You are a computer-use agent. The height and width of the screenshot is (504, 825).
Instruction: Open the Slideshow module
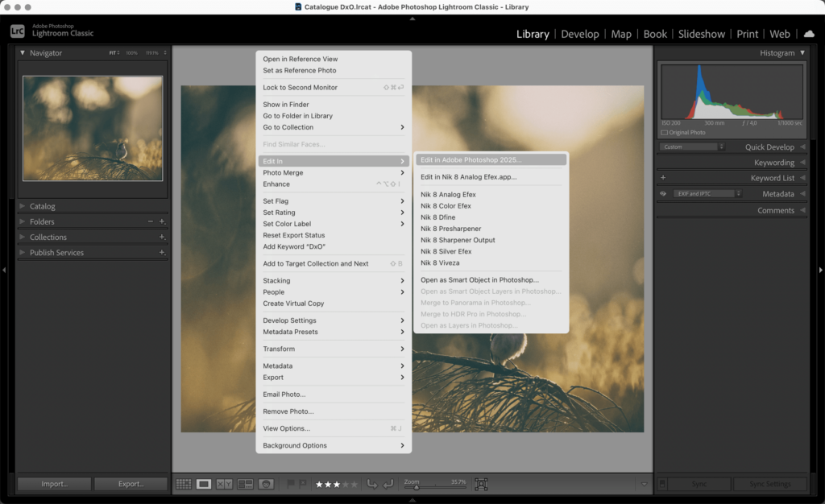pyautogui.click(x=702, y=34)
